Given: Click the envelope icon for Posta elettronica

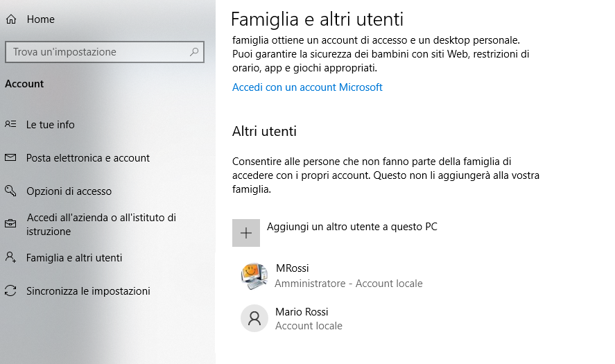Looking at the screenshot, I should point(10,157).
